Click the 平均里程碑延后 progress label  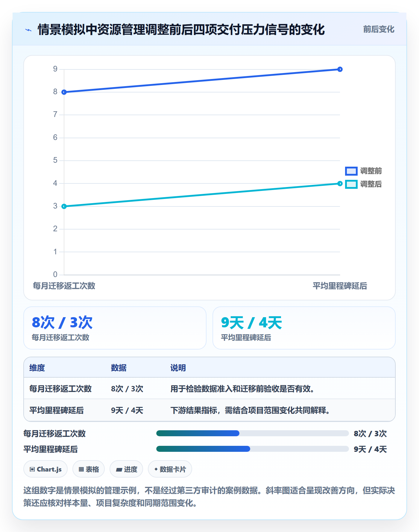pyautogui.click(x=51, y=449)
